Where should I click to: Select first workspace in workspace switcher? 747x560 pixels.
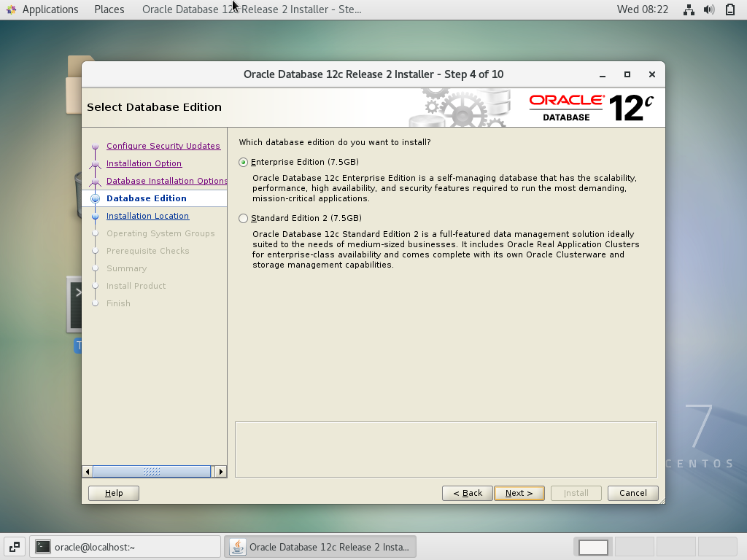pos(594,548)
